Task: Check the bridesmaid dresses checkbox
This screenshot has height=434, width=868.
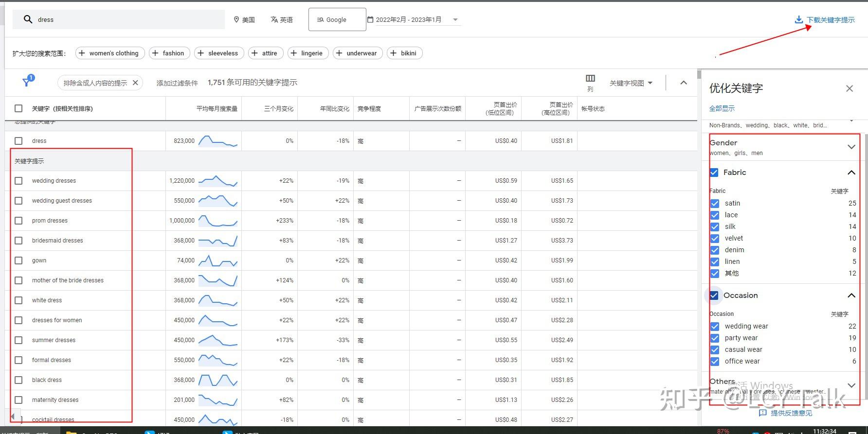Action: pyautogui.click(x=18, y=241)
